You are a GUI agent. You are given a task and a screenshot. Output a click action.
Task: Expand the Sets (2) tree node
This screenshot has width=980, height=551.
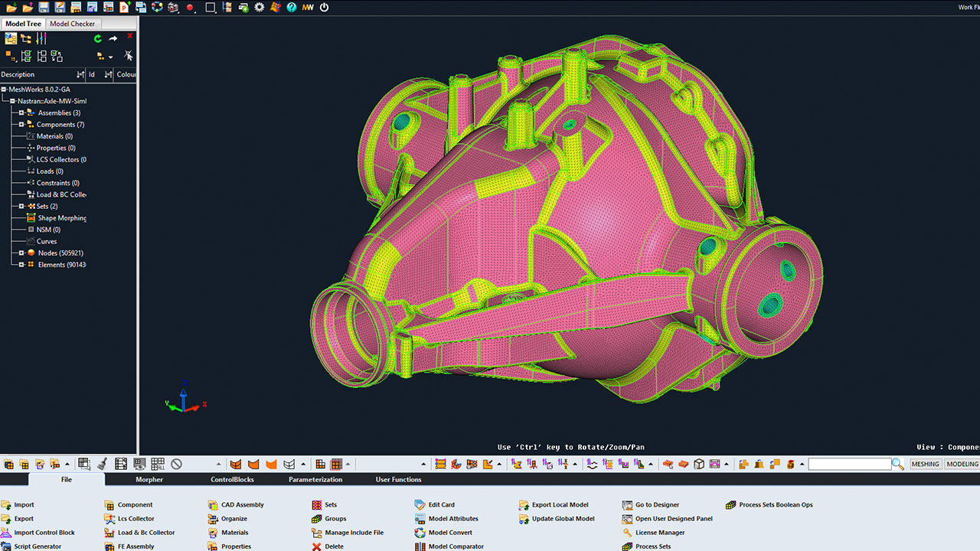tap(21, 206)
